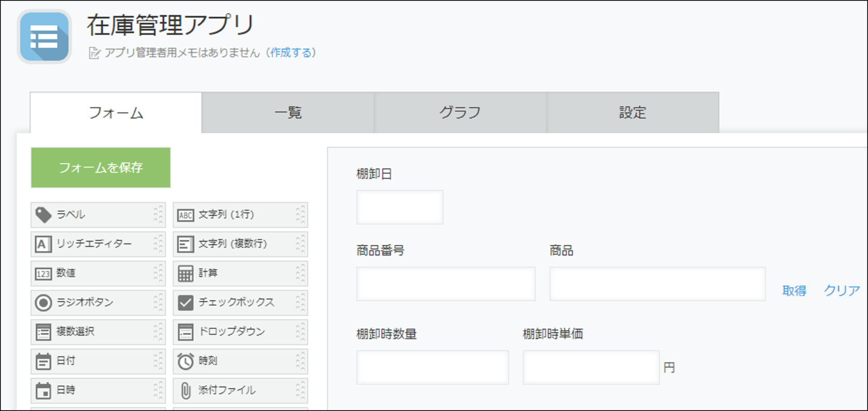The width and height of the screenshot is (868, 411).
Task: Click the ラジオボタン label text
Action: click(85, 302)
